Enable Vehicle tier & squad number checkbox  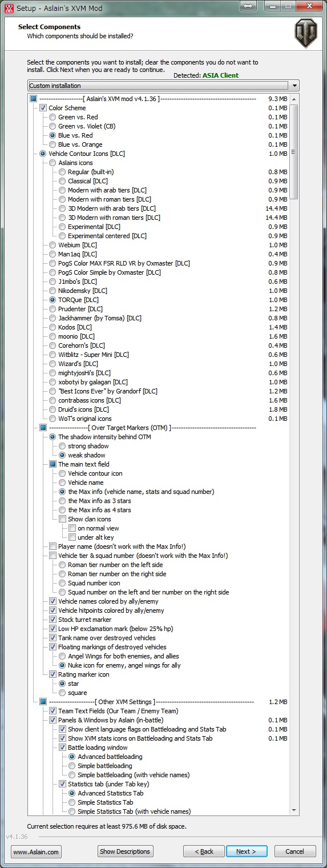[53, 556]
